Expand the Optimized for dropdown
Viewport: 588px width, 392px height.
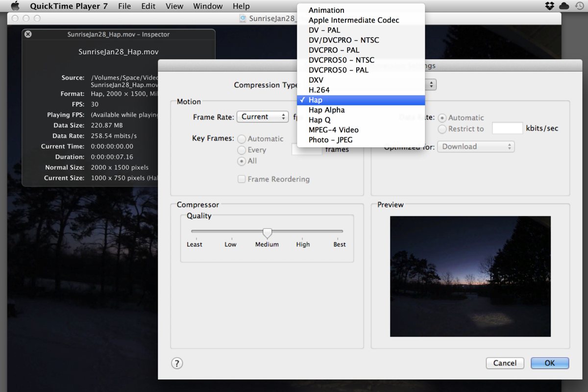click(475, 147)
